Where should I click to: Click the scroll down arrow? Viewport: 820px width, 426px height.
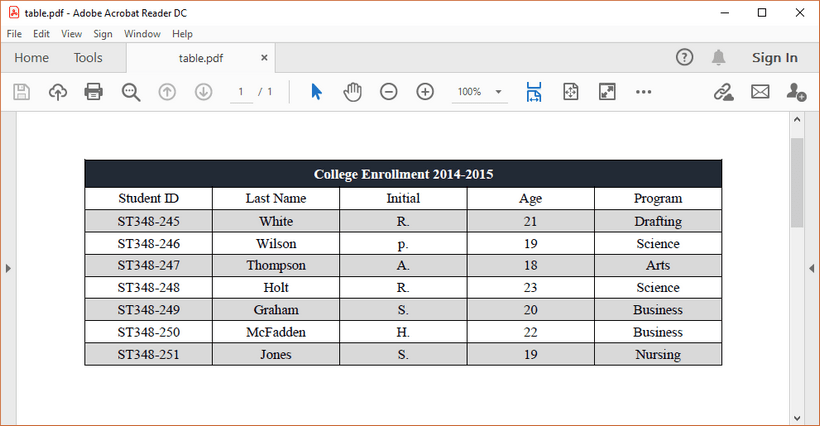click(x=796, y=418)
